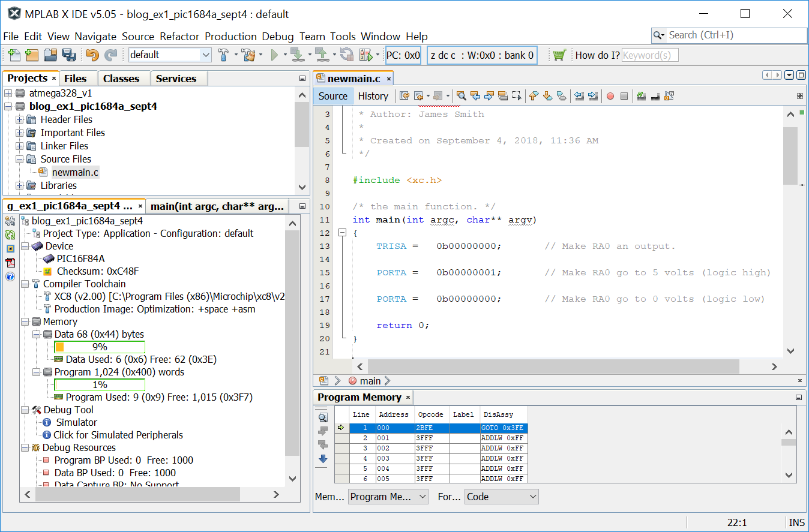Click the Simulator debug tool entry
Viewport: 809px width, 532px height.
(76, 423)
